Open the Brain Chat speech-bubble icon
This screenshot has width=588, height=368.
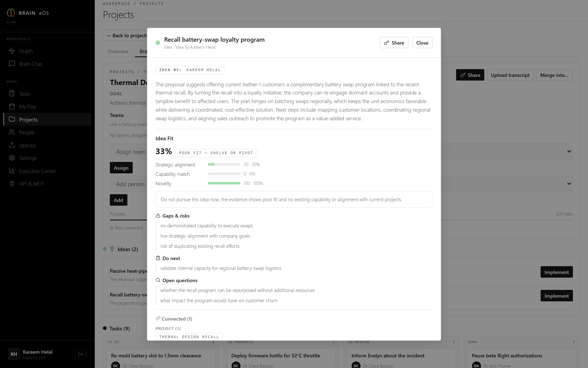12,64
